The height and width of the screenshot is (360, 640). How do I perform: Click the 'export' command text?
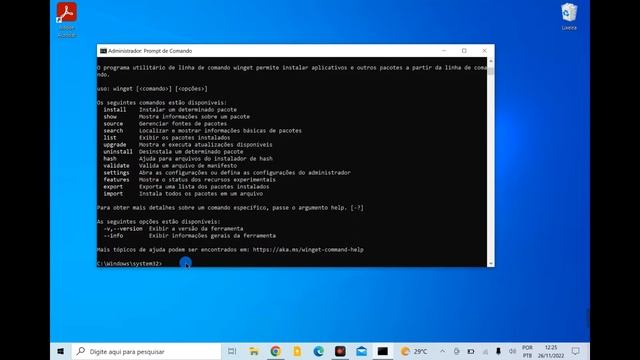pos(113,187)
